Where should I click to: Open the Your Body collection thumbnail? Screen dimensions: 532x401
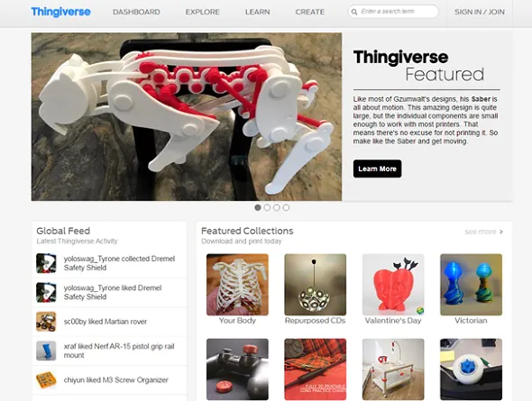237,285
